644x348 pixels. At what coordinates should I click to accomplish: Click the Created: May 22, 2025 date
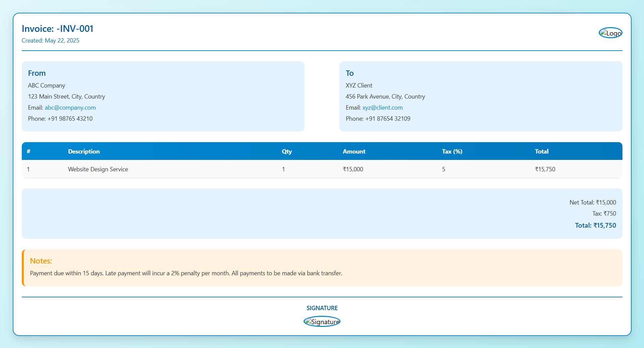point(50,41)
